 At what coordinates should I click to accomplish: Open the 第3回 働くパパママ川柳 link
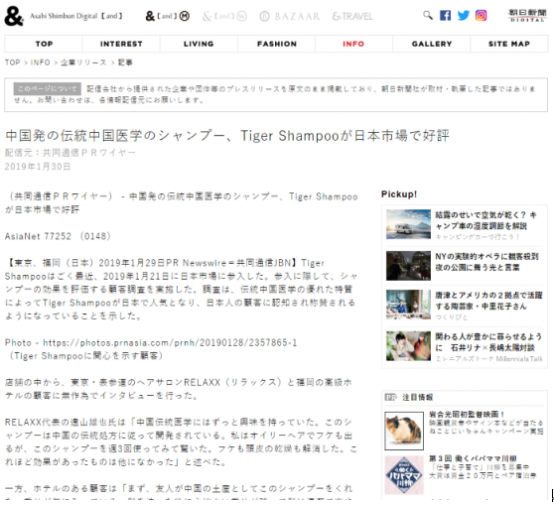(473, 458)
